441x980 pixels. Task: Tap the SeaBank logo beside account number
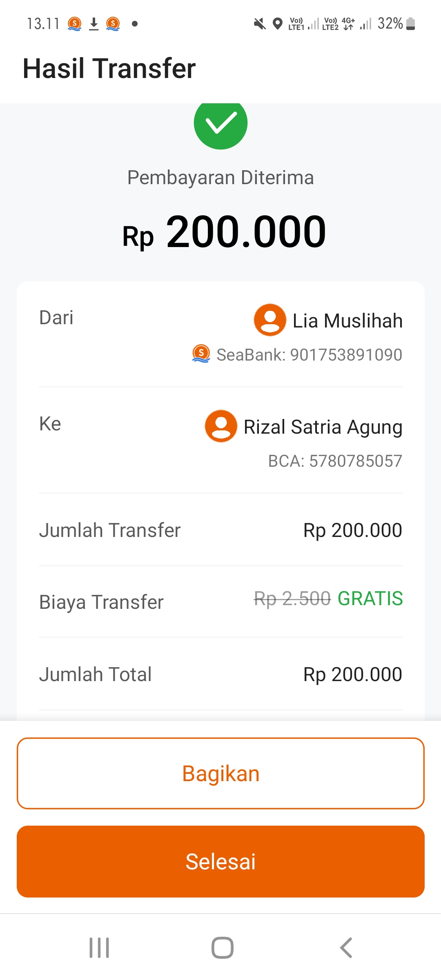tap(201, 354)
